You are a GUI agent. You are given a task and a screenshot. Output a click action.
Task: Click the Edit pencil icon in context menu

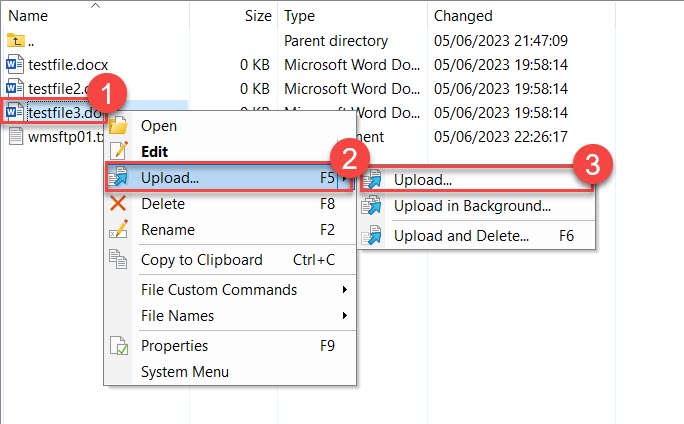click(x=118, y=151)
